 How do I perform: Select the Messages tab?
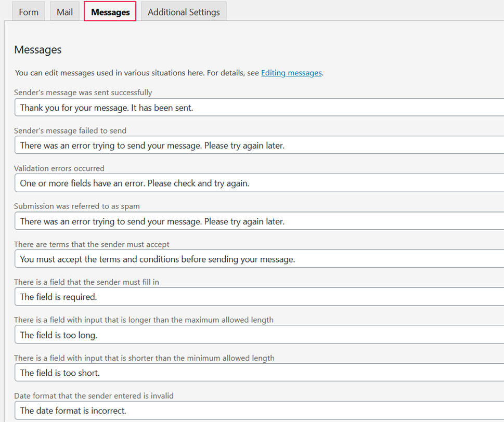click(109, 11)
